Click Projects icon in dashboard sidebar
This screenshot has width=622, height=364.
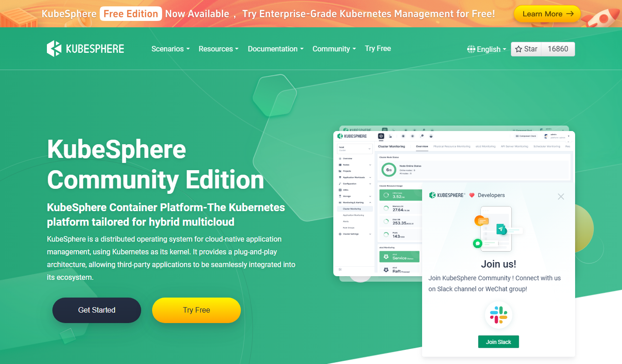(x=340, y=171)
